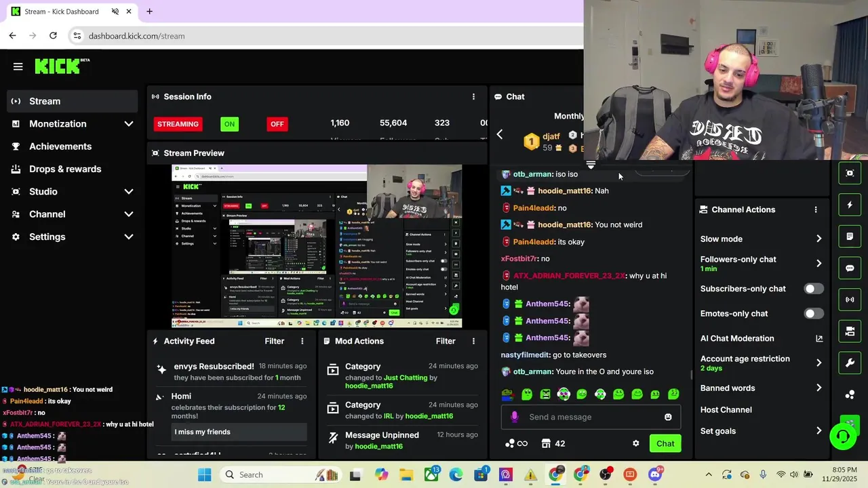Click the channel actions camera icon in right rail

pyautogui.click(x=850, y=331)
